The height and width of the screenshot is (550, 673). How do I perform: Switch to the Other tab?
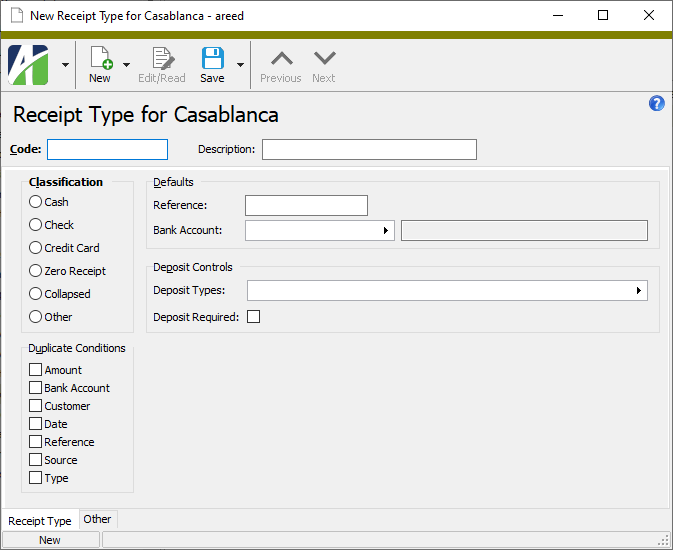pos(97,519)
